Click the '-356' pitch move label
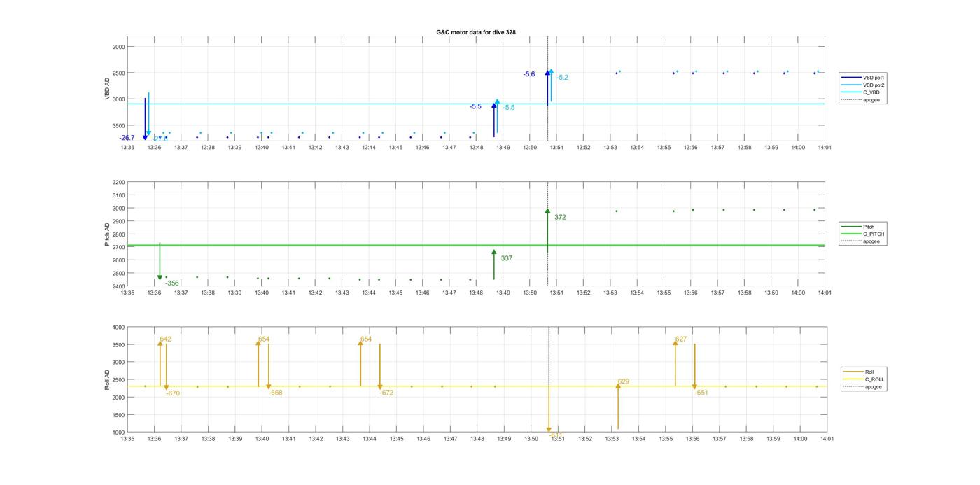 [x=172, y=283]
